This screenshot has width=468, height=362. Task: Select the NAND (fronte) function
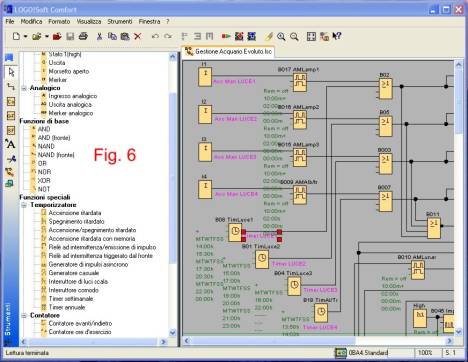tap(56, 155)
